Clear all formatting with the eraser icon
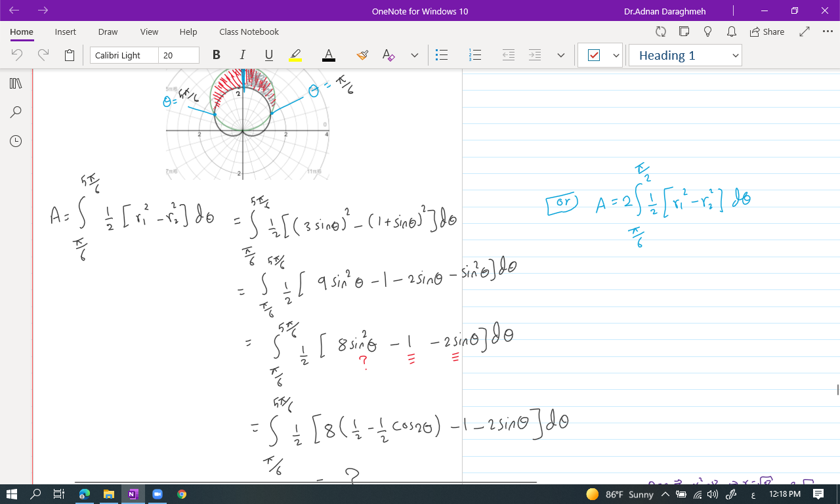The width and height of the screenshot is (840, 504). click(388, 56)
